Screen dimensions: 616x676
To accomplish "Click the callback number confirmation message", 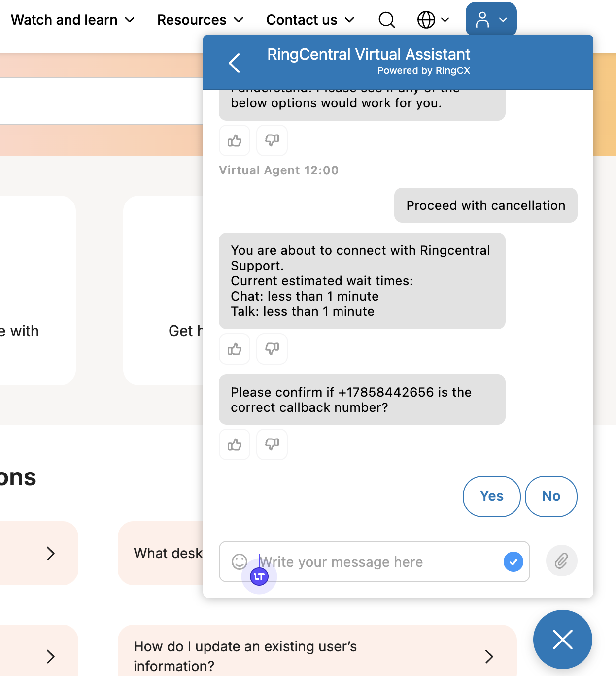I will (362, 400).
